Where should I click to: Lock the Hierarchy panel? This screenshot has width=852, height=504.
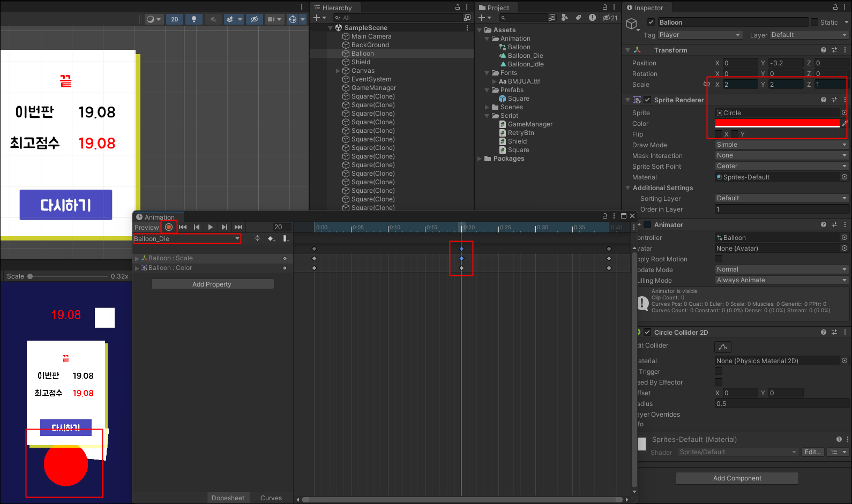(x=458, y=7)
